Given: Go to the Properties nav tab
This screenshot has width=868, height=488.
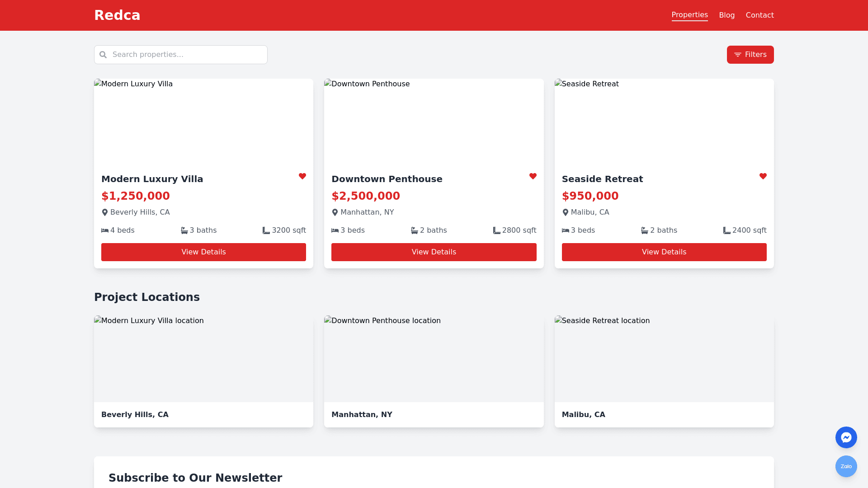Looking at the screenshot, I should pos(689,15).
